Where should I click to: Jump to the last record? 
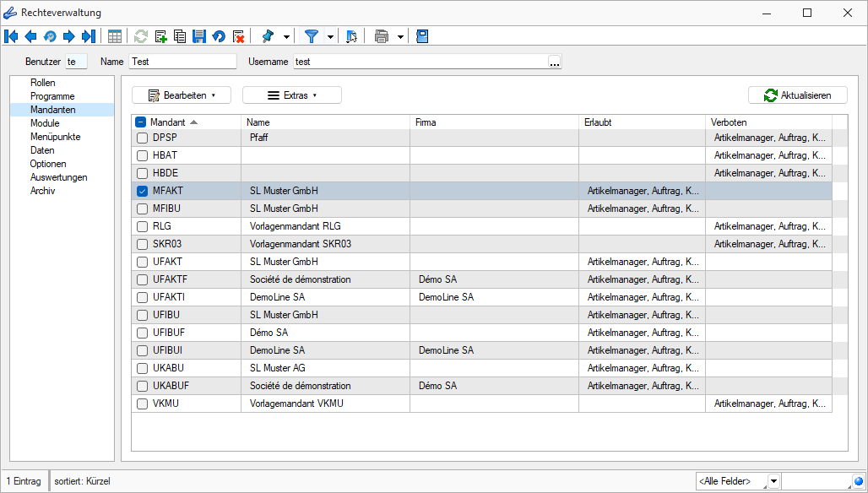point(89,36)
